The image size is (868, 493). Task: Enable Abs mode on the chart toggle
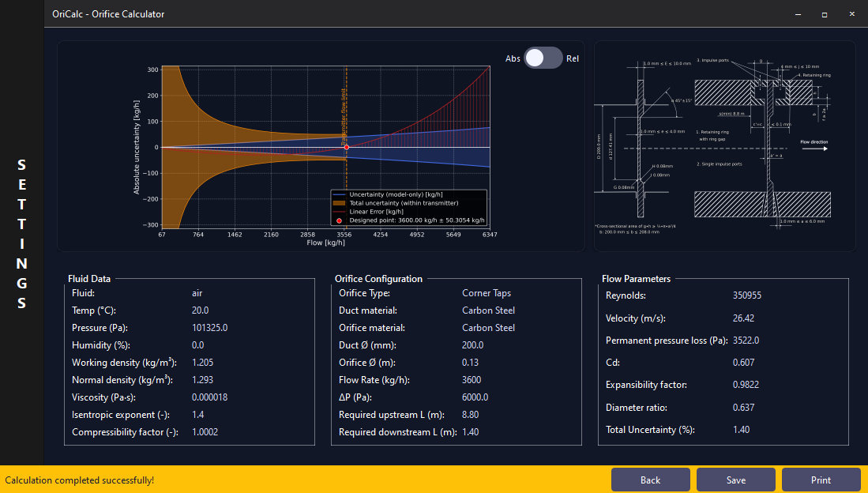[x=513, y=58]
